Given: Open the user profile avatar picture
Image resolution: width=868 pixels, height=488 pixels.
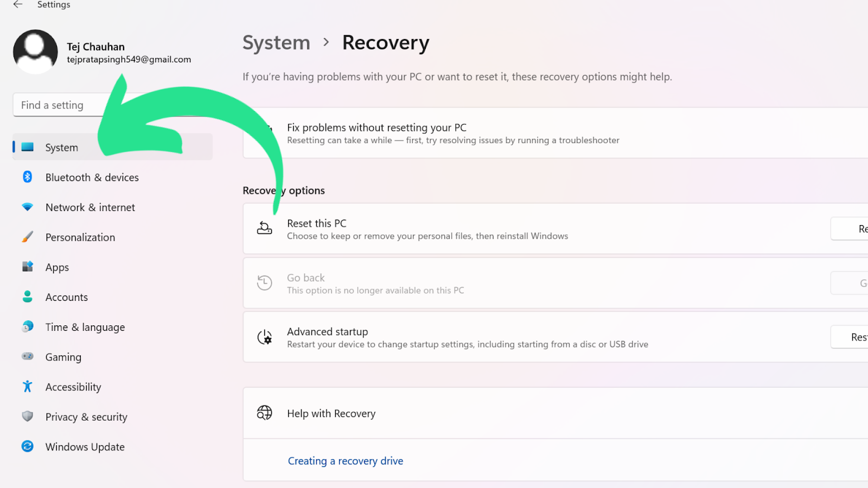Looking at the screenshot, I should tap(35, 52).
